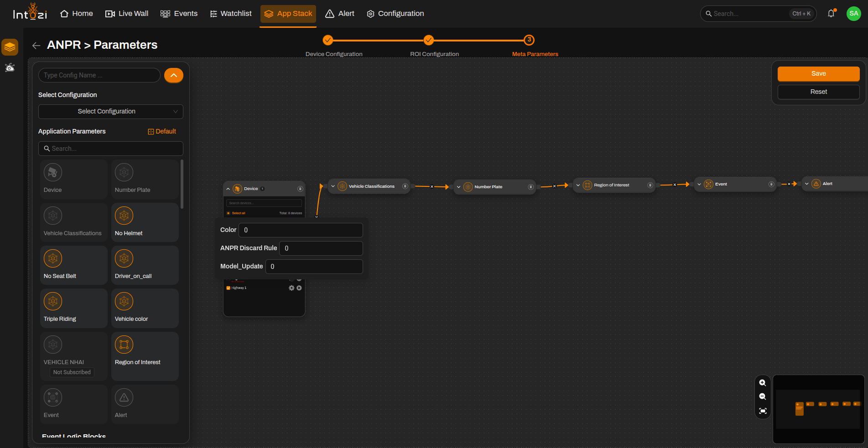The image size is (868, 448).
Task: Open the App Stack menu
Action: (288, 14)
